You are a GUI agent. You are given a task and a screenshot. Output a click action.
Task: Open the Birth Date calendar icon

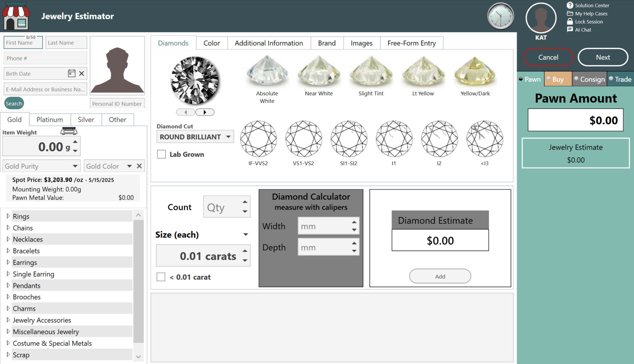pos(71,73)
